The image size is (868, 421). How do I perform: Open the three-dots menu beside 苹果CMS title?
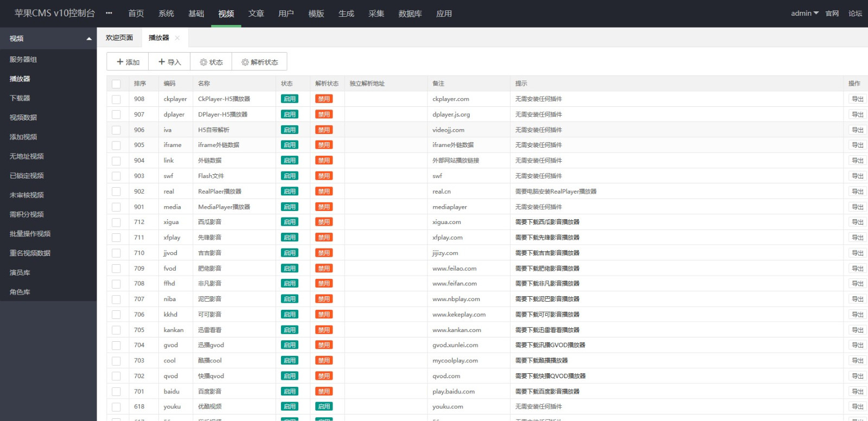click(109, 14)
